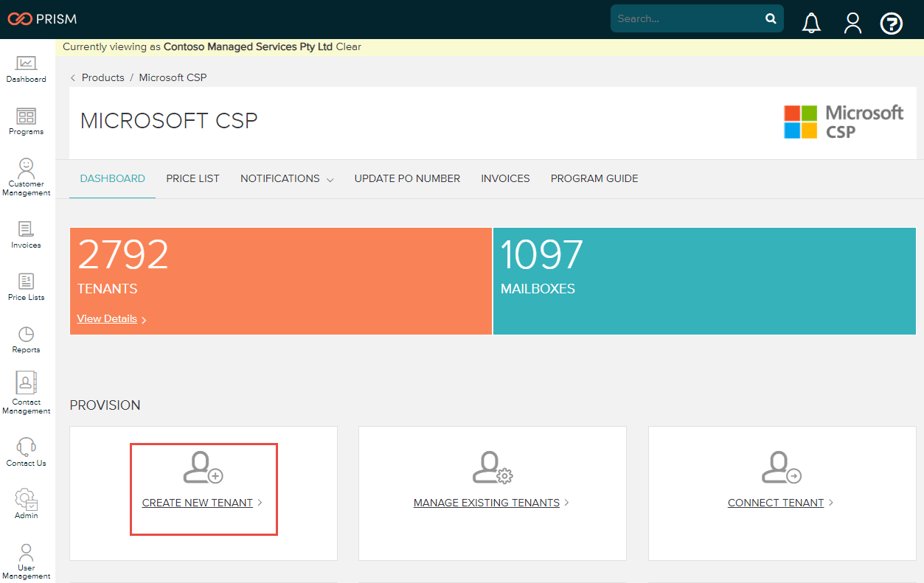Click the Products breadcrumb link
The image size is (924, 583).
(103, 77)
